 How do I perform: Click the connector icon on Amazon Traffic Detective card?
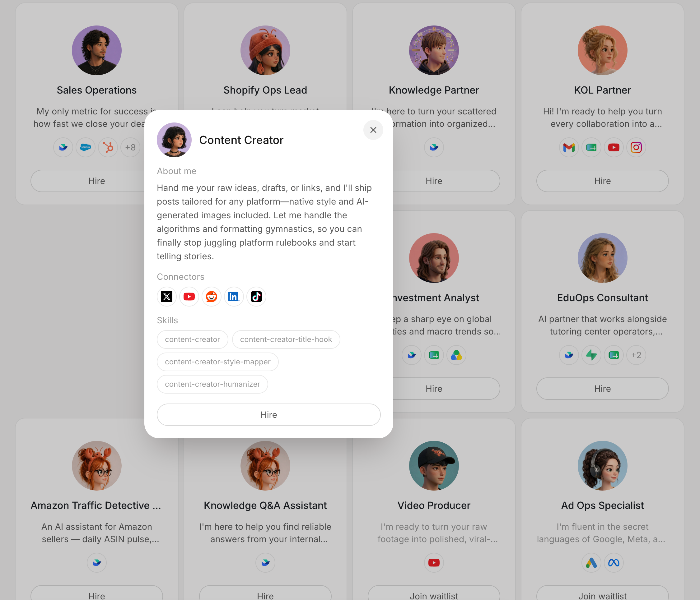pos(97,563)
